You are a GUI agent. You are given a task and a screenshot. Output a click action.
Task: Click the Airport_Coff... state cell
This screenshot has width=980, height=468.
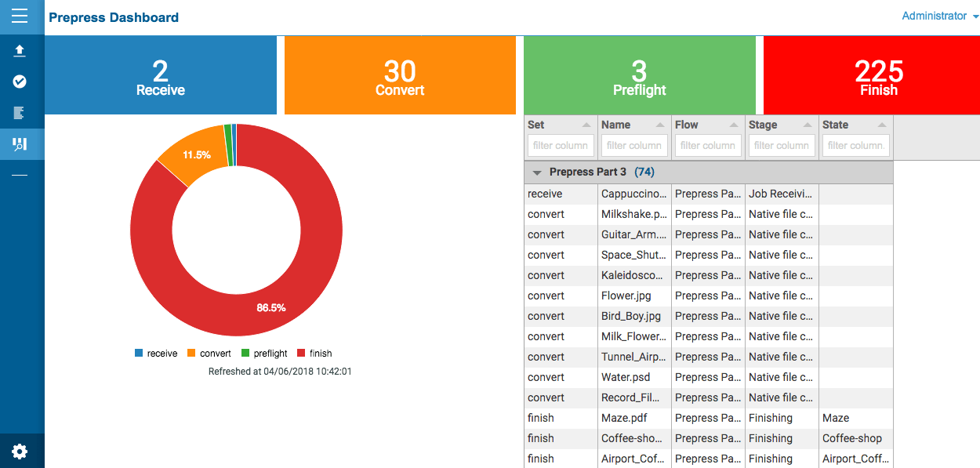click(x=855, y=459)
